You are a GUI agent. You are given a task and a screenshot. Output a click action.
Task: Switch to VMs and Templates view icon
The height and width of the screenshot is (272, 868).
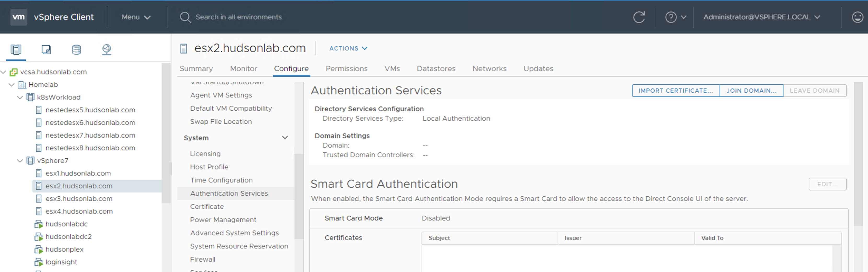[46, 50]
